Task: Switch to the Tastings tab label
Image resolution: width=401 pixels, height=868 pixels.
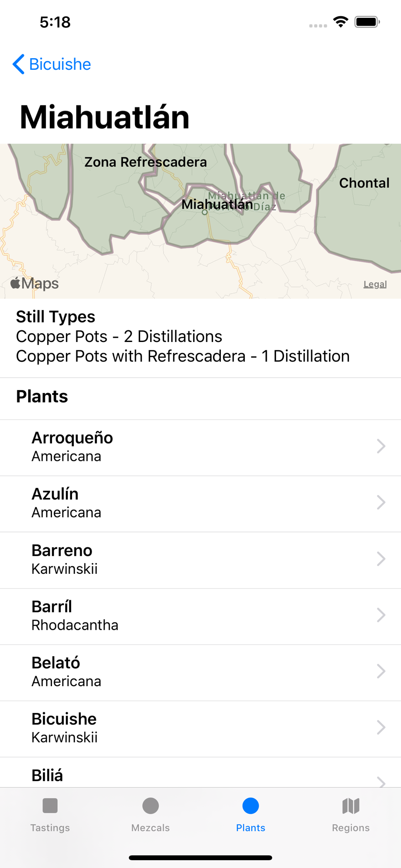Action: click(50, 828)
